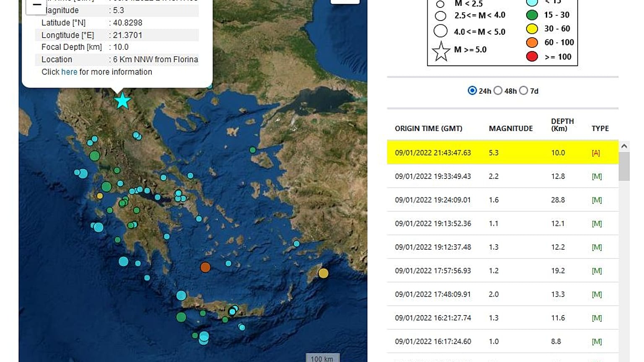Click the yellow earthquake marker near Rhodes
This screenshot has width=644, height=362.
pyautogui.click(x=323, y=273)
